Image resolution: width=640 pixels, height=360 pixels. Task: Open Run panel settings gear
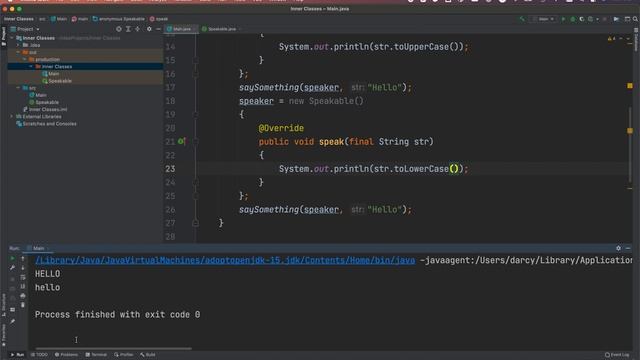618,248
